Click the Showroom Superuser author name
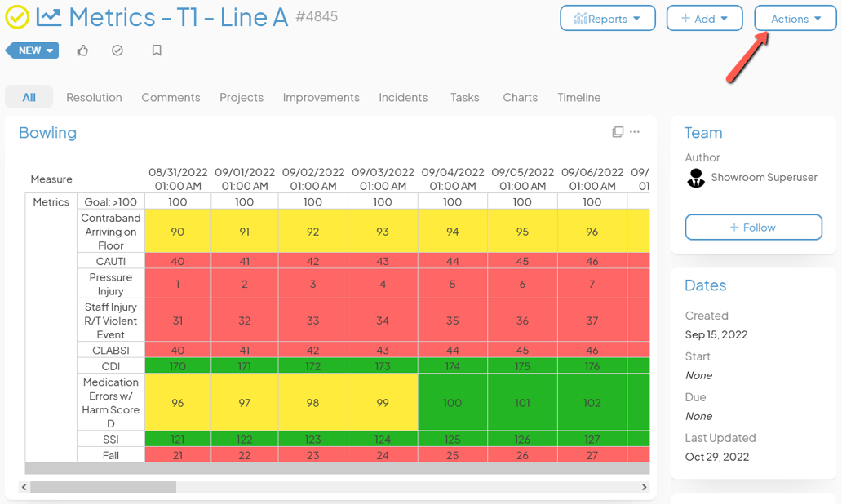 click(764, 177)
